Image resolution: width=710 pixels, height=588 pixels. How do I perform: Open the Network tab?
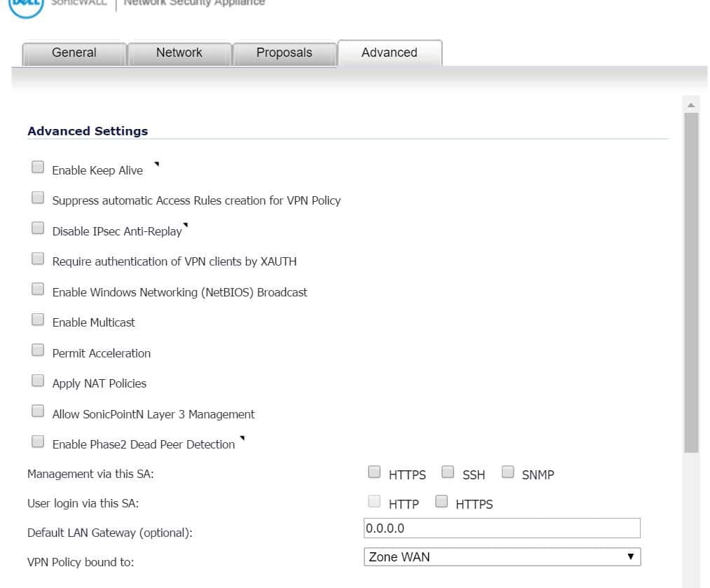click(179, 53)
